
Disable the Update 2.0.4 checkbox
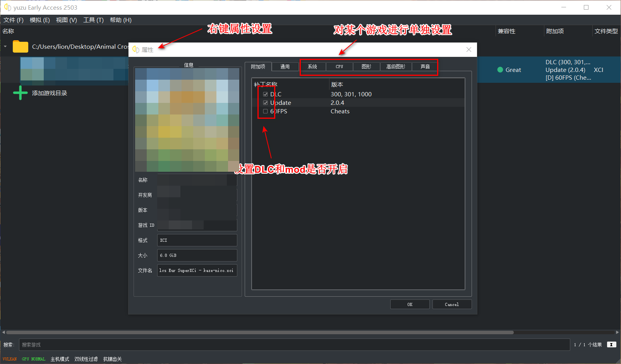click(265, 103)
